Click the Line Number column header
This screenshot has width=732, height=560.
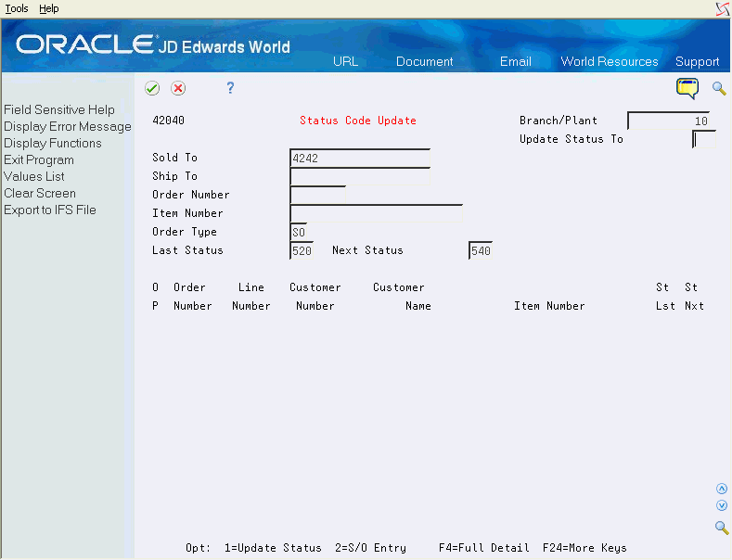tap(251, 297)
